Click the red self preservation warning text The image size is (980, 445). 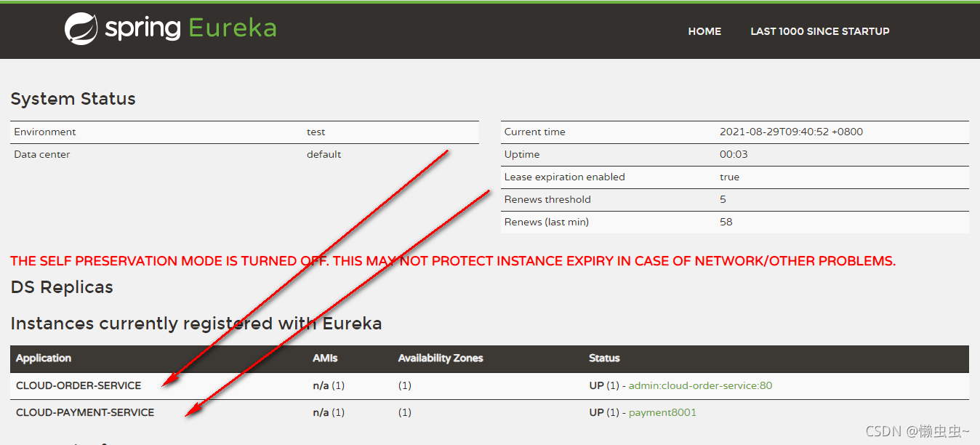tap(453, 261)
